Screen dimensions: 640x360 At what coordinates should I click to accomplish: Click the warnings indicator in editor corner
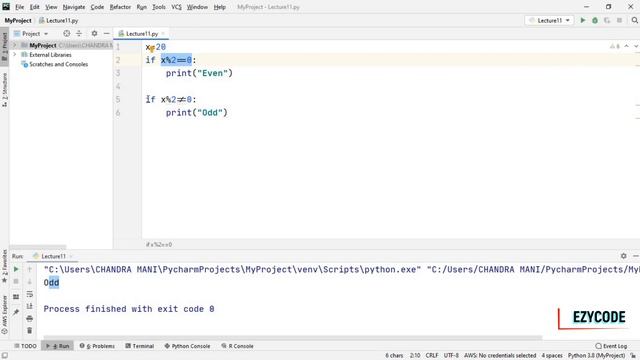pyautogui.click(x=615, y=46)
